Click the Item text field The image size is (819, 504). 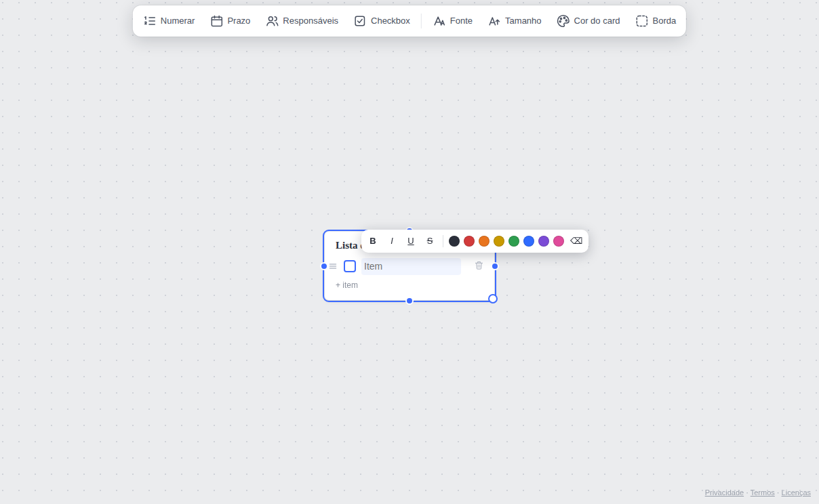(x=411, y=266)
